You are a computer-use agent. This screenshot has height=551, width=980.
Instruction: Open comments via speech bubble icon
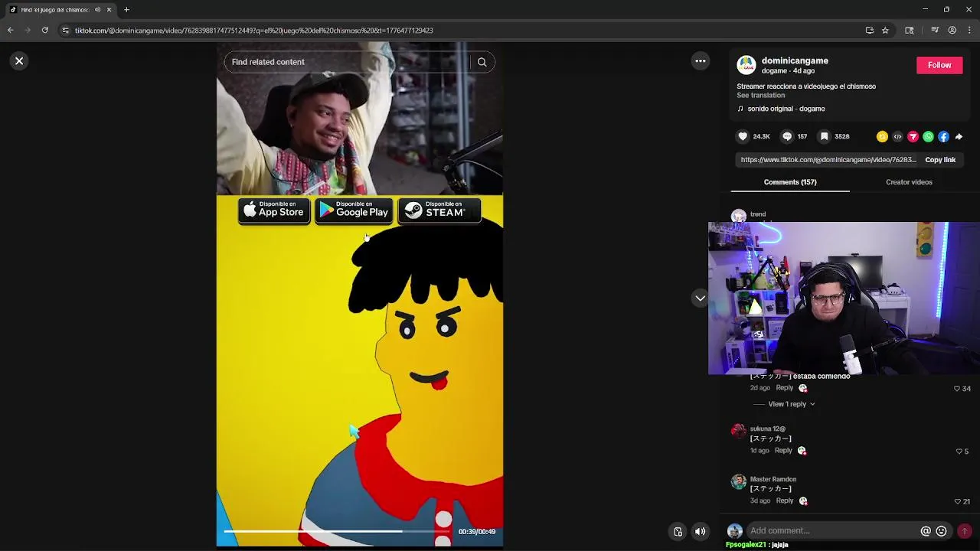(x=787, y=136)
